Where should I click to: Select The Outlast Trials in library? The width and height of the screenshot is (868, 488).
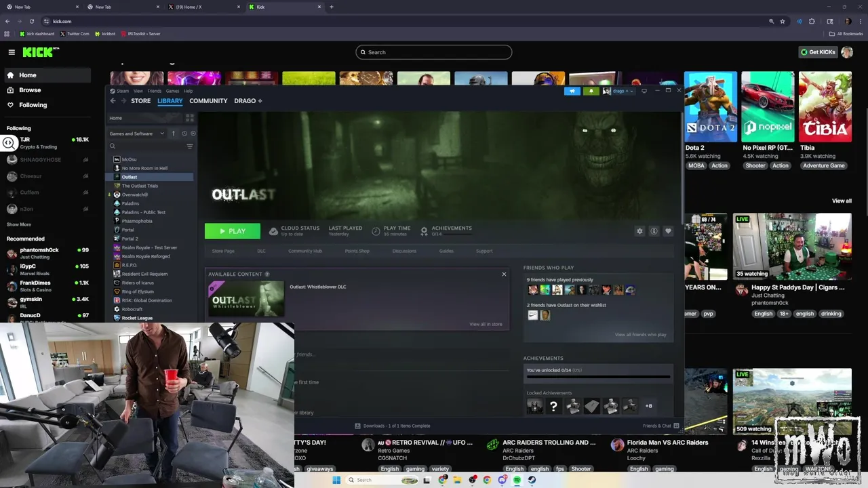(x=140, y=186)
